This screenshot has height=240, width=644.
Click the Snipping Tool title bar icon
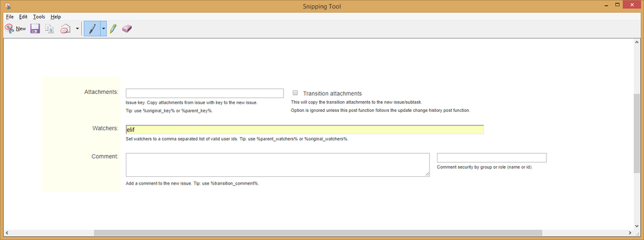coord(7,6)
